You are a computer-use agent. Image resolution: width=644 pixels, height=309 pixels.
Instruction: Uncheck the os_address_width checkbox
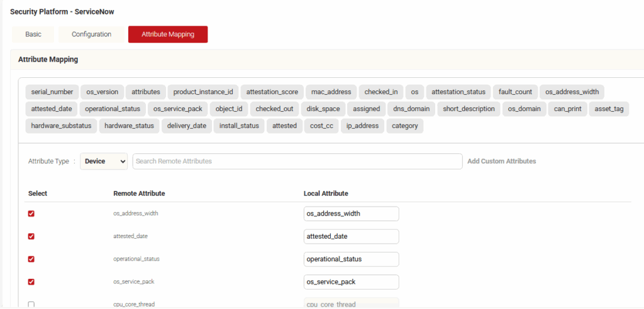31,214
